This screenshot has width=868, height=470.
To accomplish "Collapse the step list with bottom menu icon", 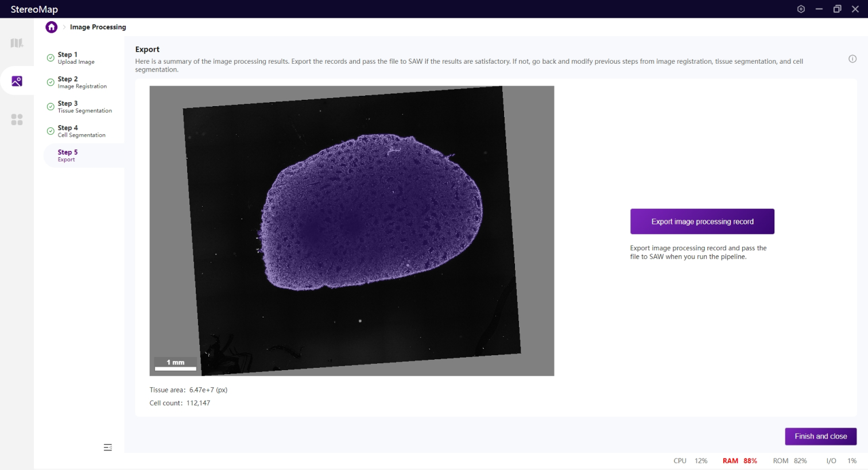I will [x=107, y=448].
